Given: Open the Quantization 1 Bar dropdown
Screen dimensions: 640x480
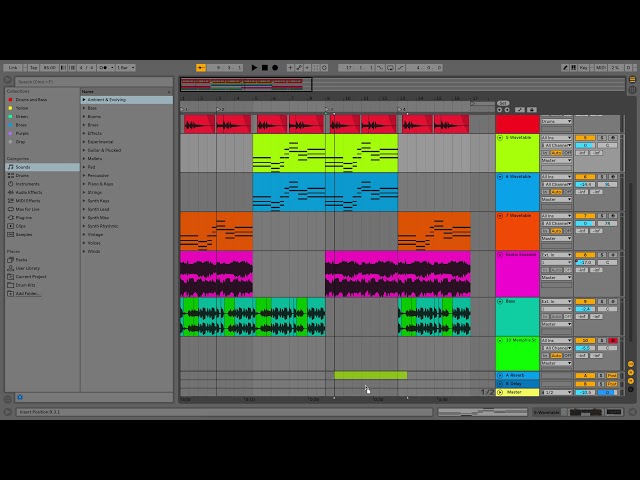Looking at the screenshot, I should 126,68.
